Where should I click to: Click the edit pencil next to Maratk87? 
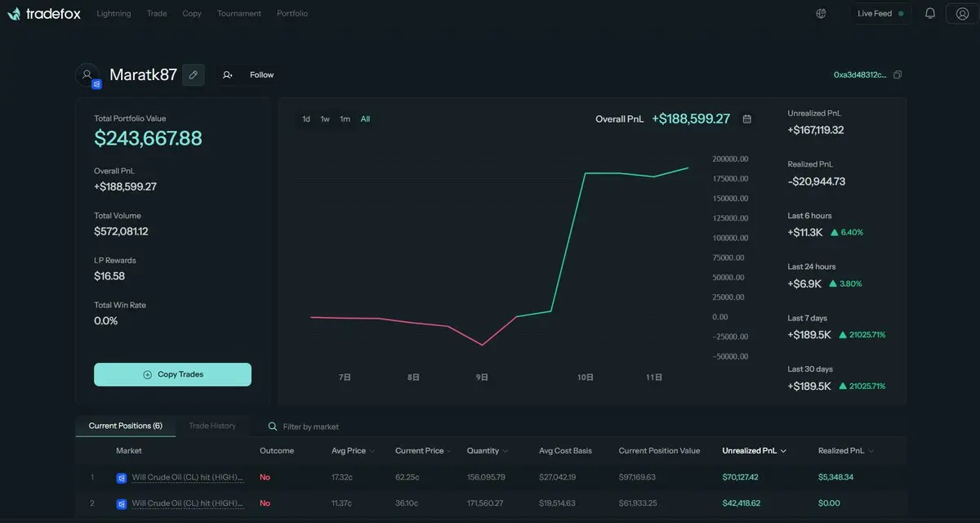(194, 74)
